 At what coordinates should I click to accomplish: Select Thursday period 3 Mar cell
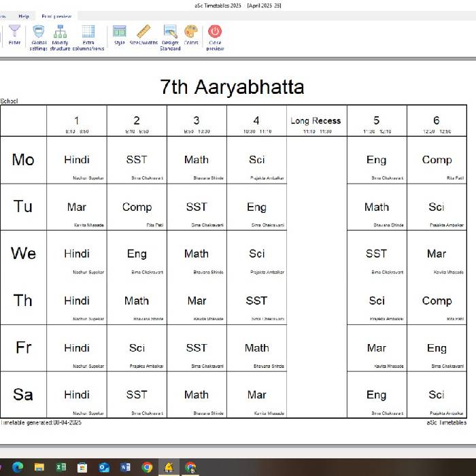[197, 301]
